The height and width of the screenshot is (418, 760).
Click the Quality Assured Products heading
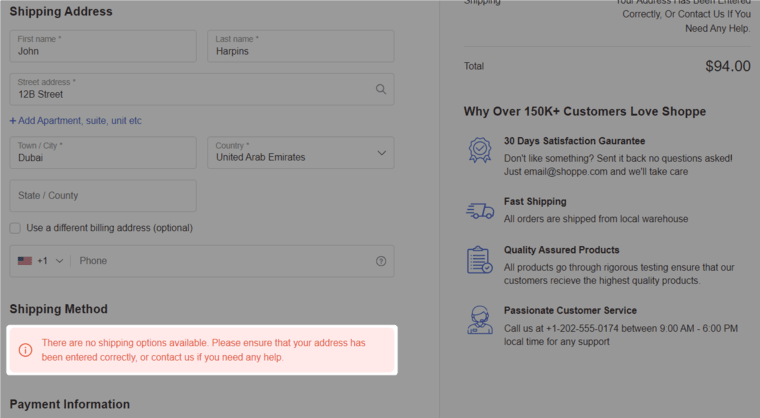tap(561, 250)
